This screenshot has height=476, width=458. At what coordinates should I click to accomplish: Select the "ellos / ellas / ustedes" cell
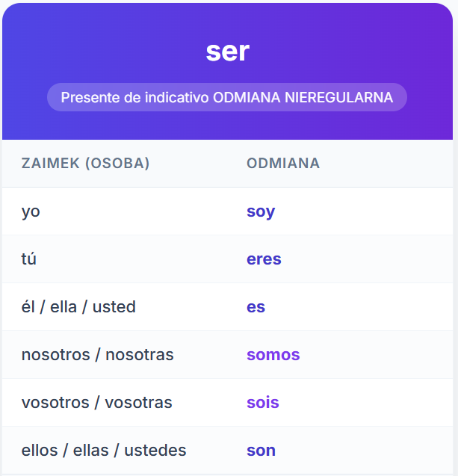click(104, 450)
